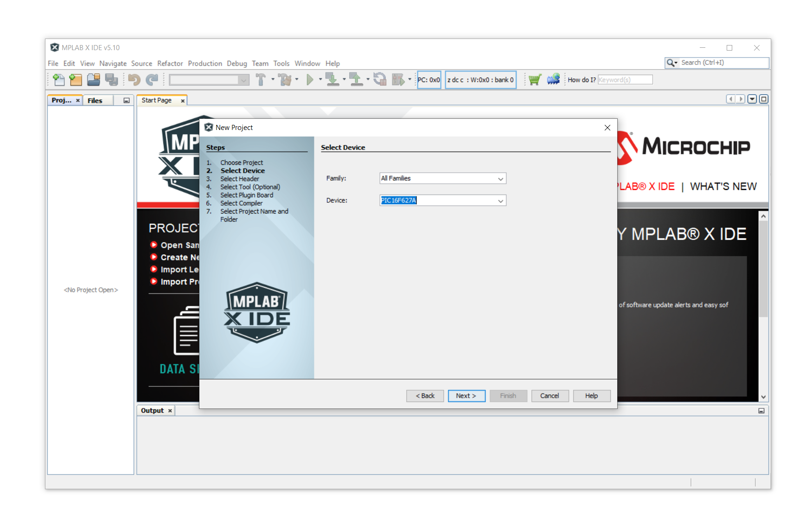Open the Family dropdown list
Screen dimensions: 812x531
(500, 179)
